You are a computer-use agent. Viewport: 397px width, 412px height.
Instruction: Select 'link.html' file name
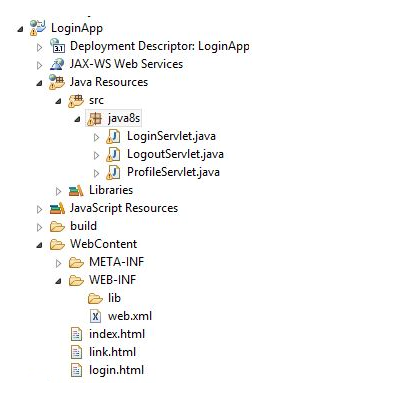pyautogui.click(x=112, y=352)
